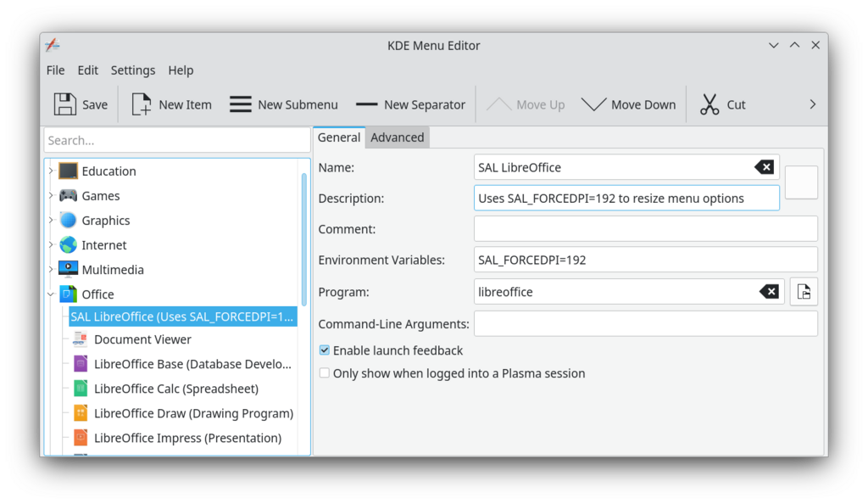Clear the Program field with its backspace icon

click(x=769, y=292)
